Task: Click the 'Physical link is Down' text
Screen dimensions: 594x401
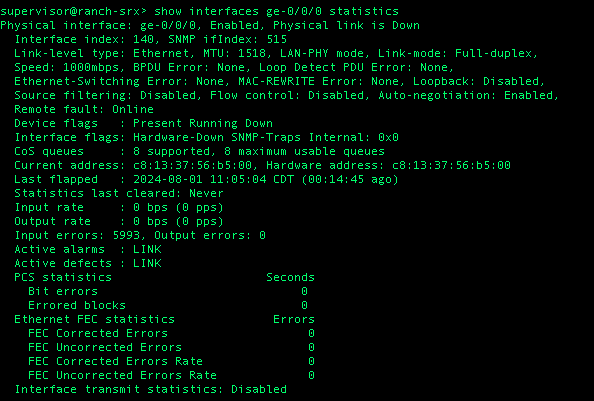Action: click(346, 25)
